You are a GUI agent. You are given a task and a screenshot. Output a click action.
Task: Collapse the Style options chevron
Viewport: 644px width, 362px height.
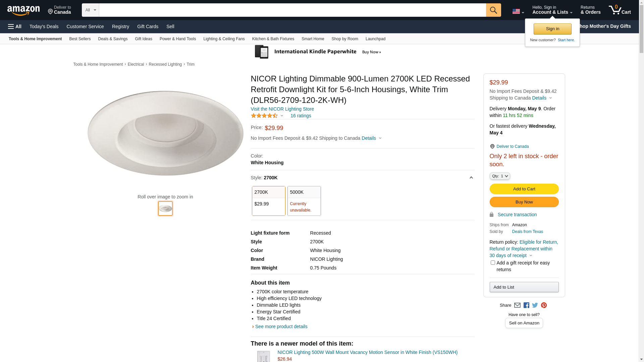471,178
